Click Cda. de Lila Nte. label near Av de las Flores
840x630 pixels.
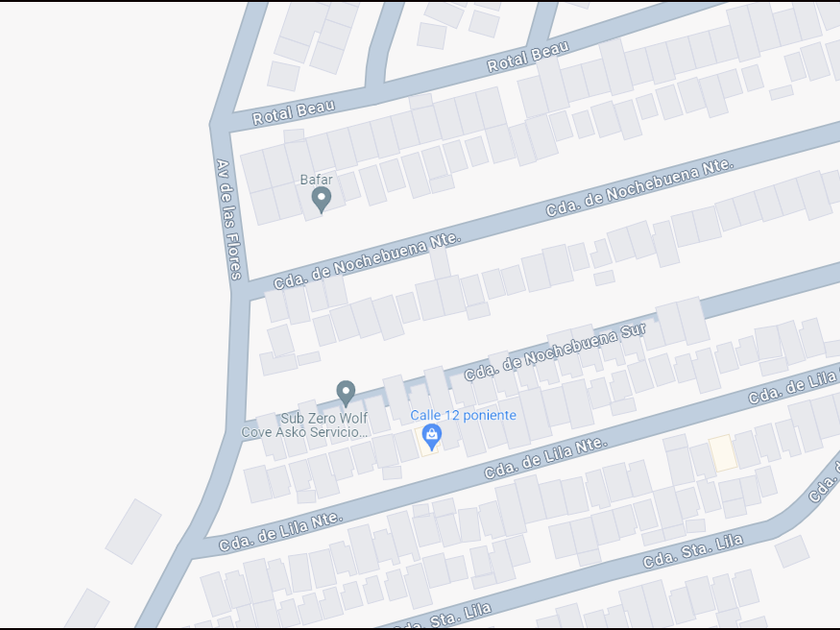pos(281,531)
